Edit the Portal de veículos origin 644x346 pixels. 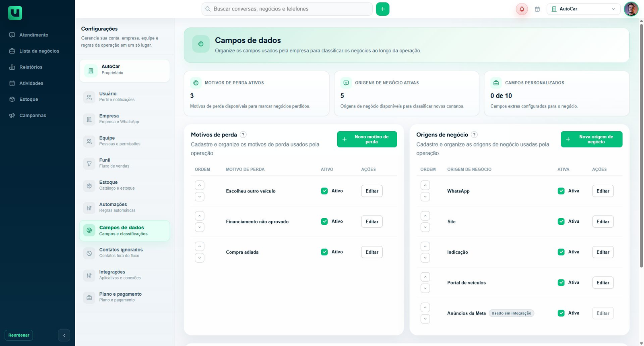603,283
